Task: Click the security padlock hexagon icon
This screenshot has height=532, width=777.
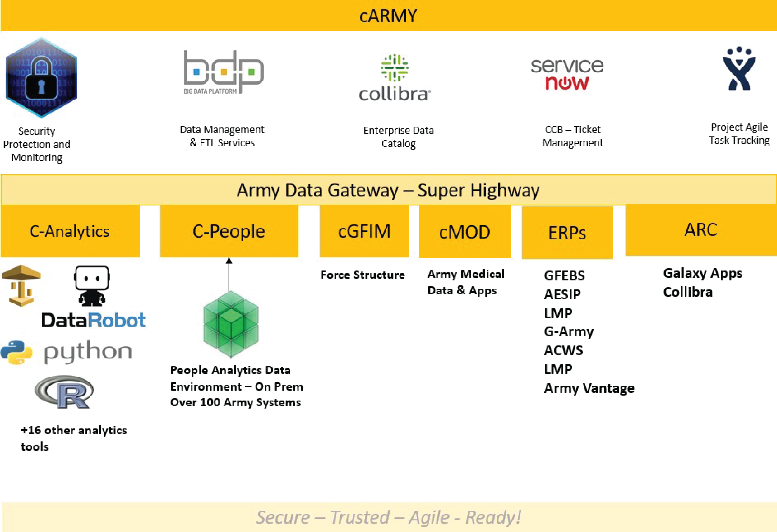Action: point(41,78)
